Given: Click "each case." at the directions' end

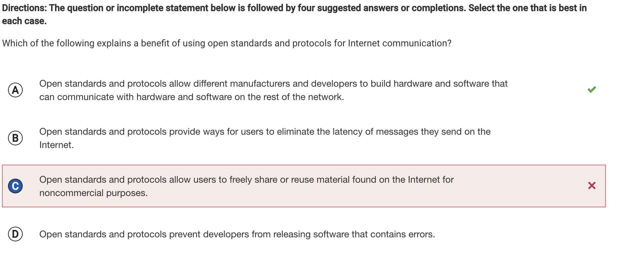Looking at the screenshot, I should [x=24, y=21].
